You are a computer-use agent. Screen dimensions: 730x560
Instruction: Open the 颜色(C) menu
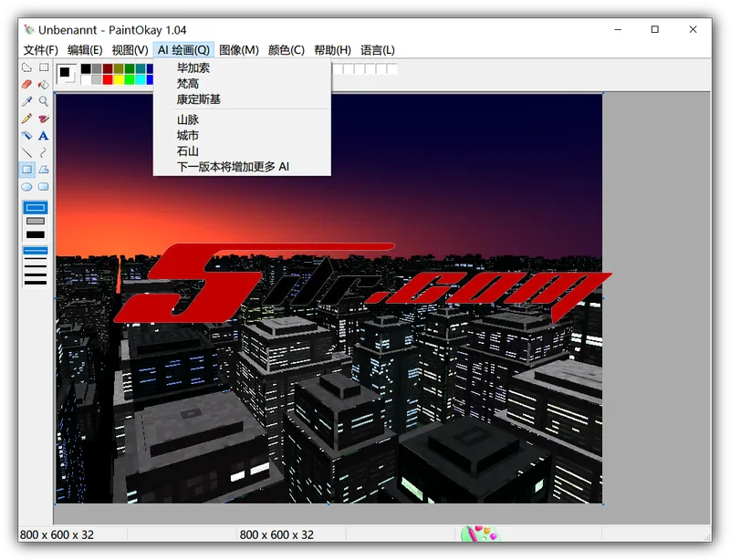click(x=287, y=50)
